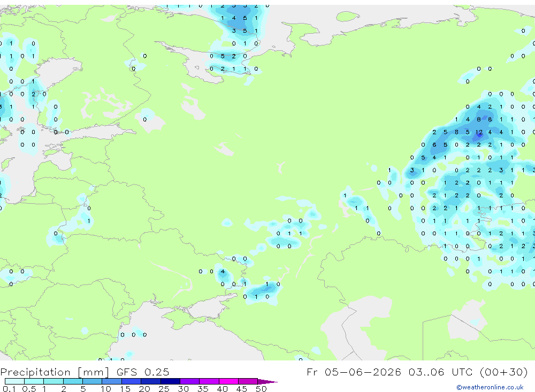Select the 35–40 mm legend color swatch
This screenshot has height=392, width=535.
click(x=209, y=381)
